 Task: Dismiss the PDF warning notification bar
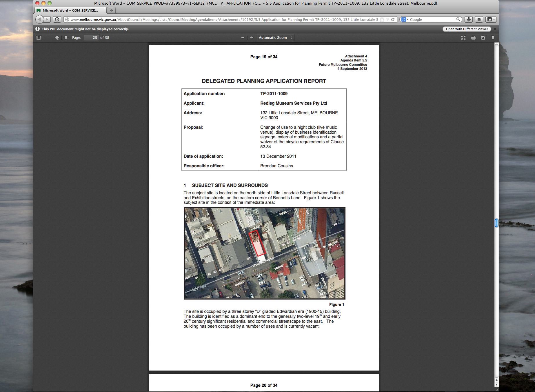tap(495, 29)
